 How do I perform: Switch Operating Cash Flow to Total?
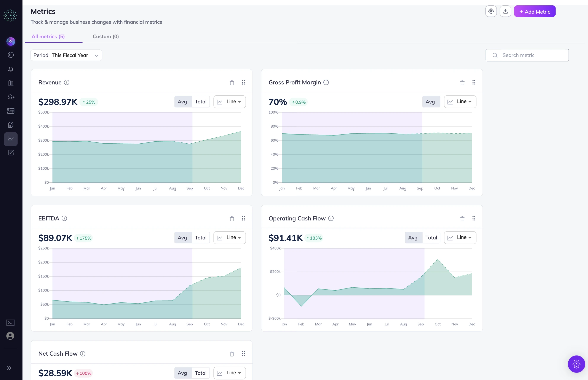[431, 238]
